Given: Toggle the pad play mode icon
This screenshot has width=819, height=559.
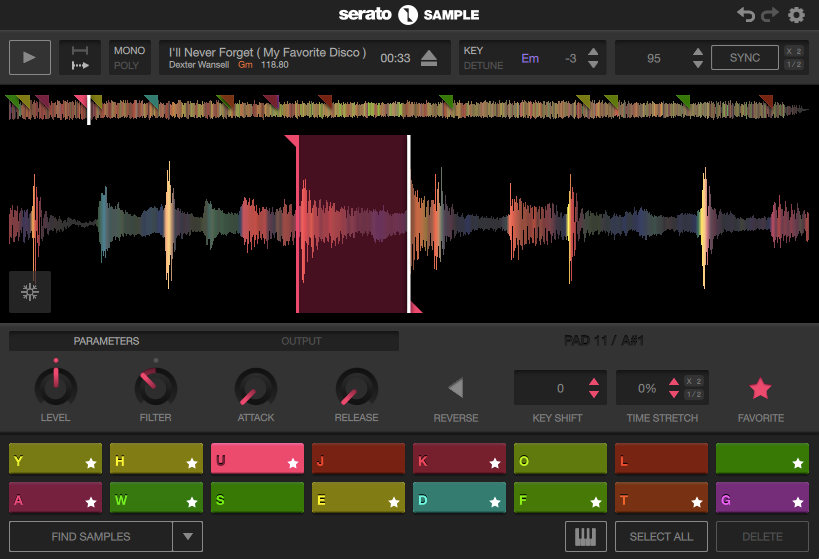Looking at the screenshot, I should (79, 57).
